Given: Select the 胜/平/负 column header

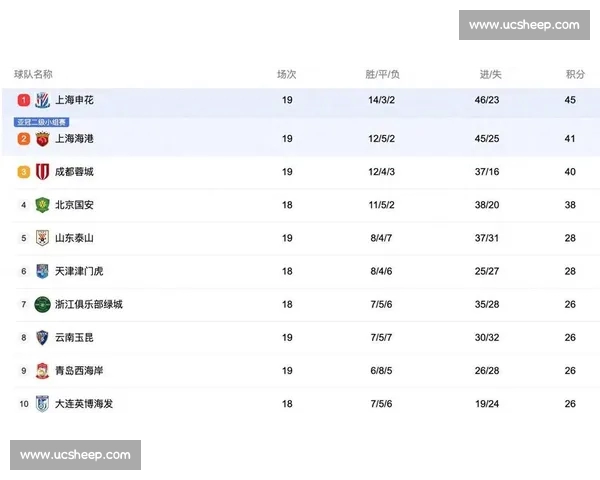Looking at the screenshot, I should tap(382, 74).
